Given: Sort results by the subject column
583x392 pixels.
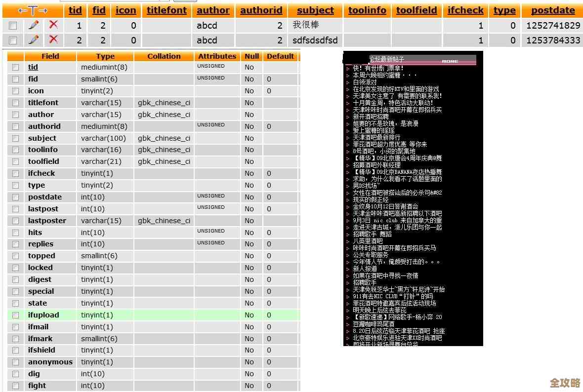Looking at the screenshot, I should (x=315, y=10).
